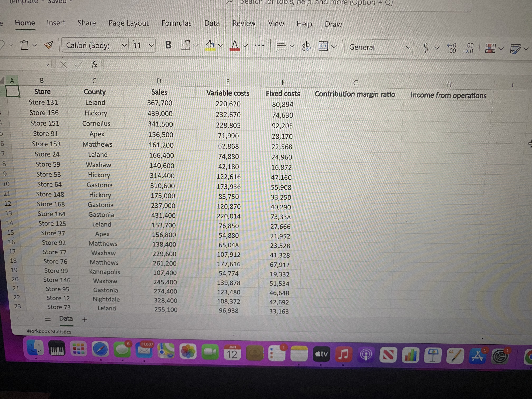Screen dimensions: 532x399
Task: Open the Formulas ribbon tab
Action: (177, 23)
